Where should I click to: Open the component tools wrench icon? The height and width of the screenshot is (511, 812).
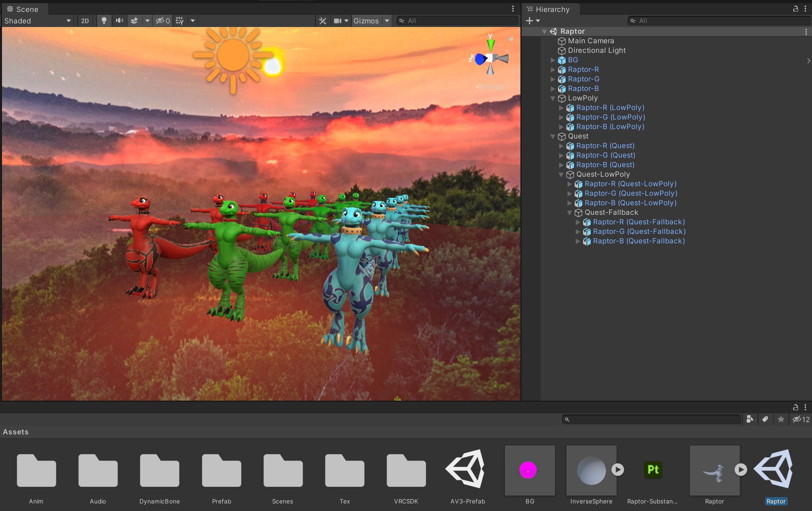323,21
